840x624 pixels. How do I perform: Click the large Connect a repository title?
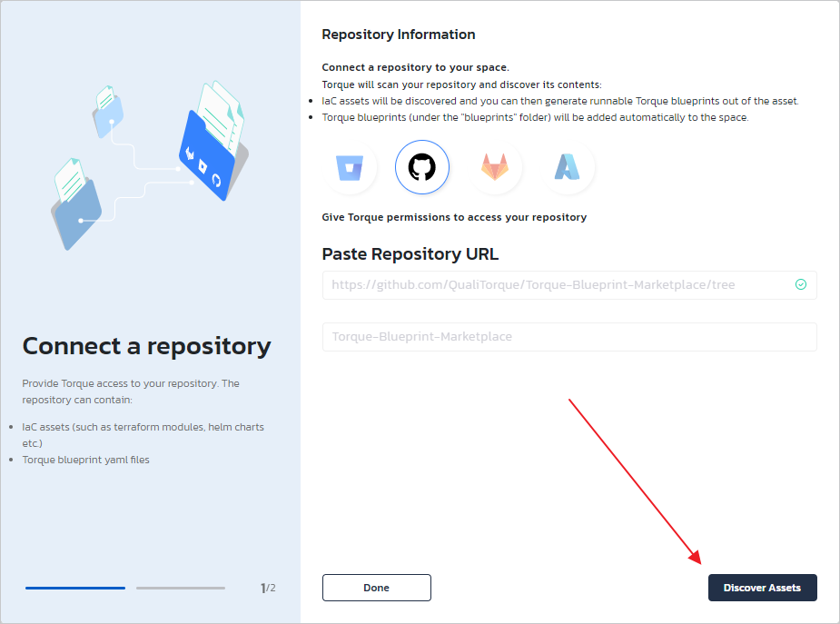(x=146, y=346)
